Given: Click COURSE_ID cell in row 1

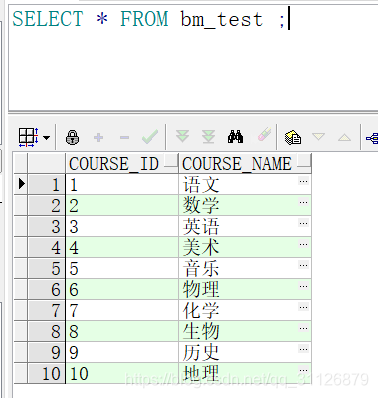Looking at the screenshot, I should [x=122, y=184].
